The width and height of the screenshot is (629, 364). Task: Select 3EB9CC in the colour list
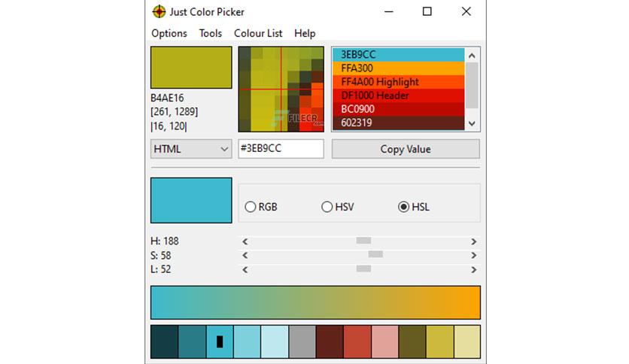(398, 54)
